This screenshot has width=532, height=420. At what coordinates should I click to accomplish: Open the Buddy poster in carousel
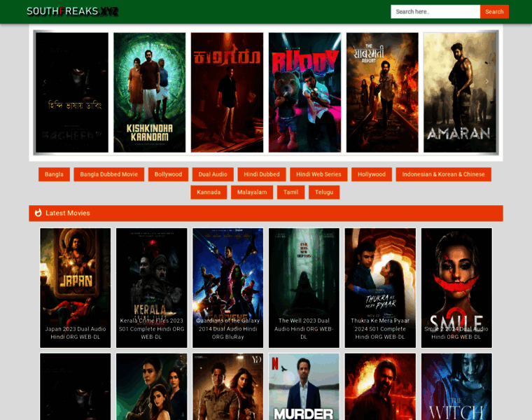coord(304,92)
